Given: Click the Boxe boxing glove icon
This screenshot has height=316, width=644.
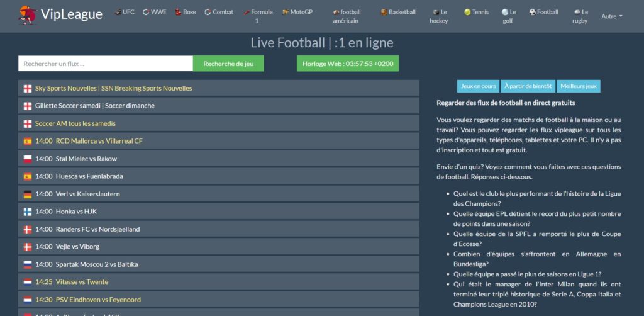Looking at the screenshot, I should pyautogui.click(x=178, y=13).
